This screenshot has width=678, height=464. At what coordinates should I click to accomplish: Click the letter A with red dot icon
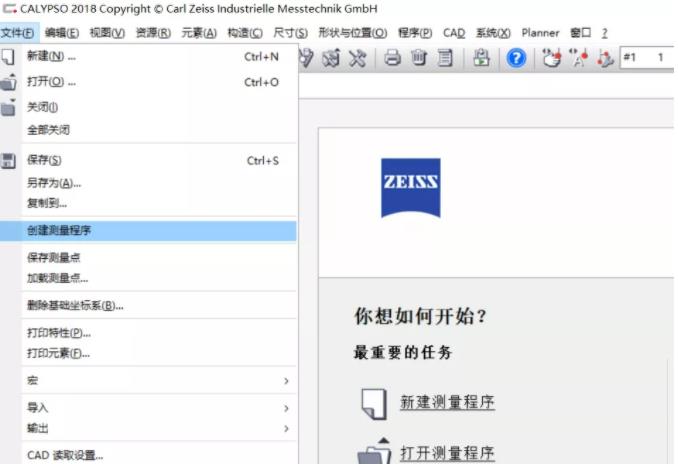tap(579, 58)
